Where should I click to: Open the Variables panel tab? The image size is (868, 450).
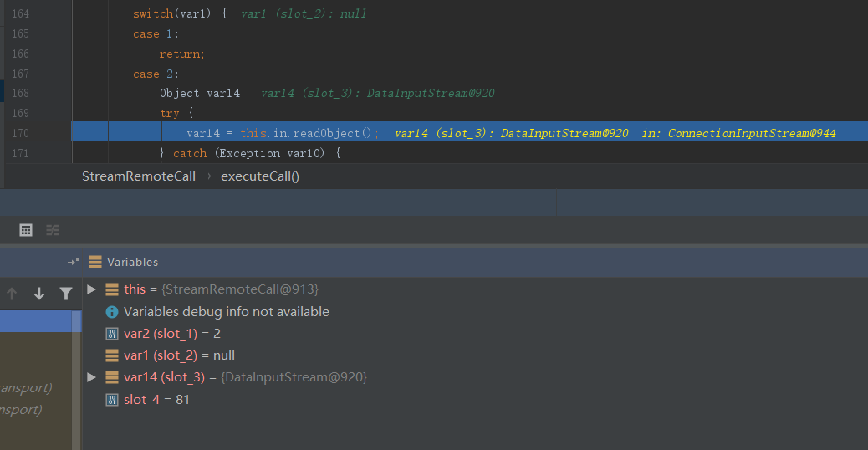(132, 262)
